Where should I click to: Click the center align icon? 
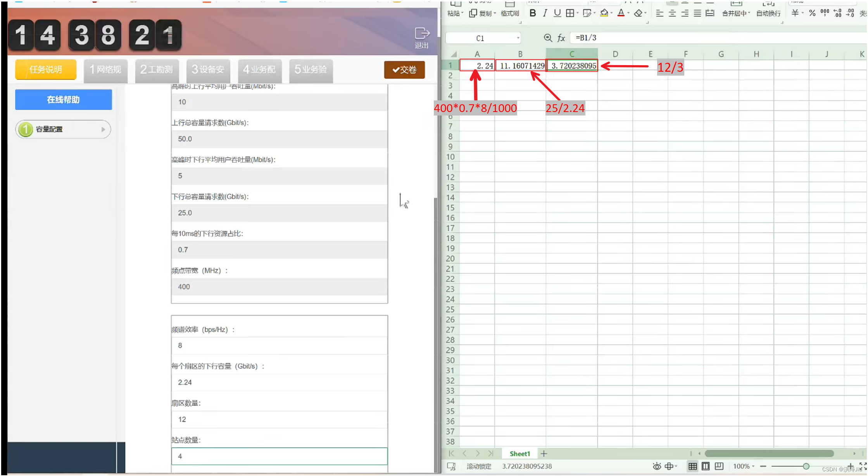pyautogui.click(x=672, y=13)
